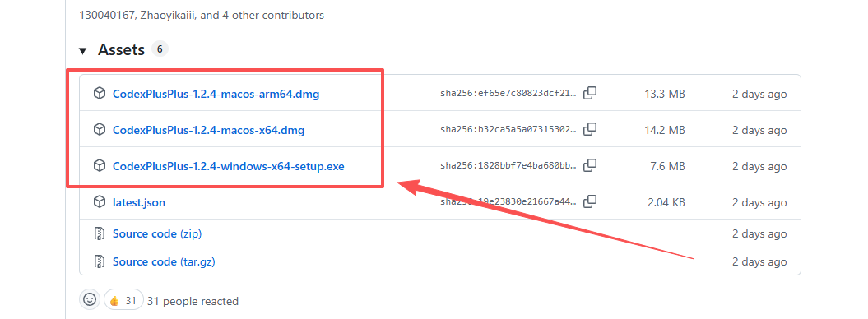This screenshot has height=319, width=868.
Task: Click package icon beside macos-x64.dmg
Action: 99,130
